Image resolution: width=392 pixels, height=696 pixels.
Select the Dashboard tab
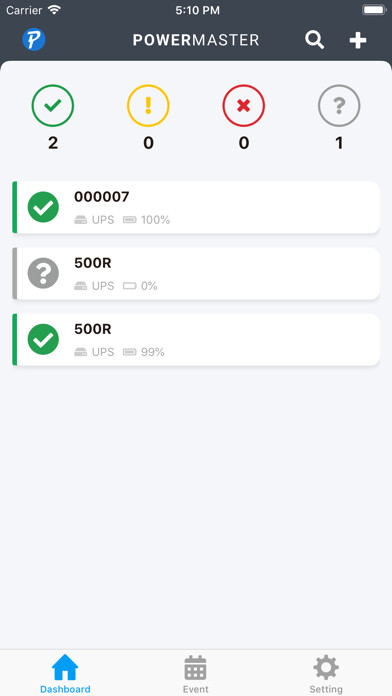click(65, 674)
